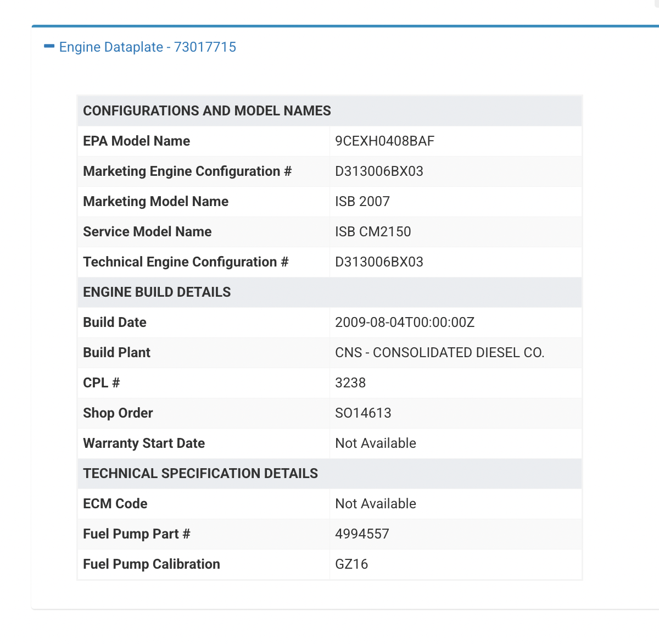Select the EPA model value 9CEXH0408BAF
This screenshot has width=659, height=644.
click(384, 141)
